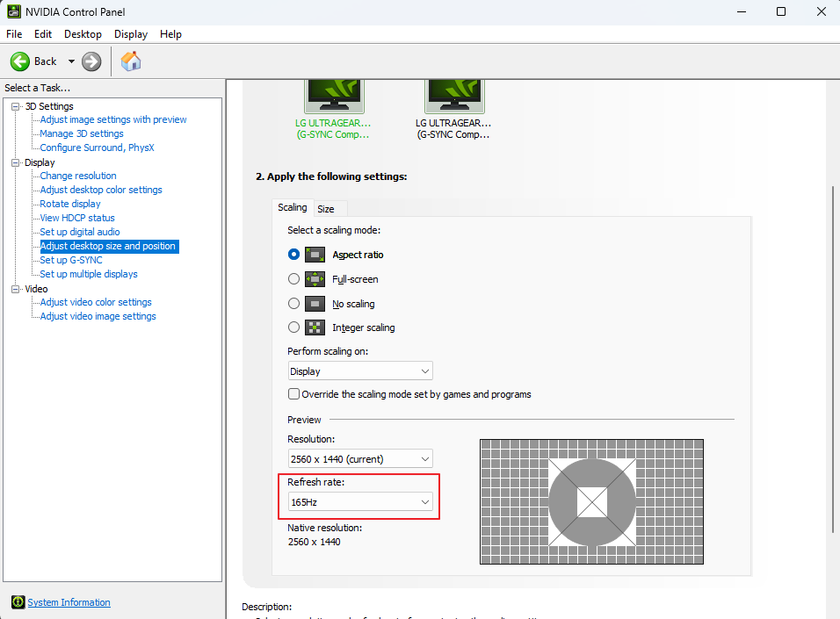The image size is (840, 619).
Task: Collapse the 3D Settings tree node
Action: point(16,106)
